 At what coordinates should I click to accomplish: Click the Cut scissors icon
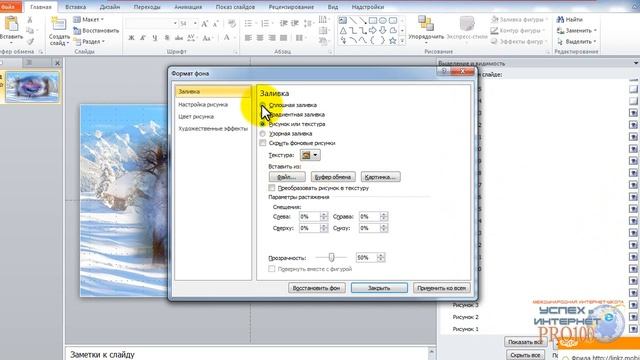coord(30,20)
